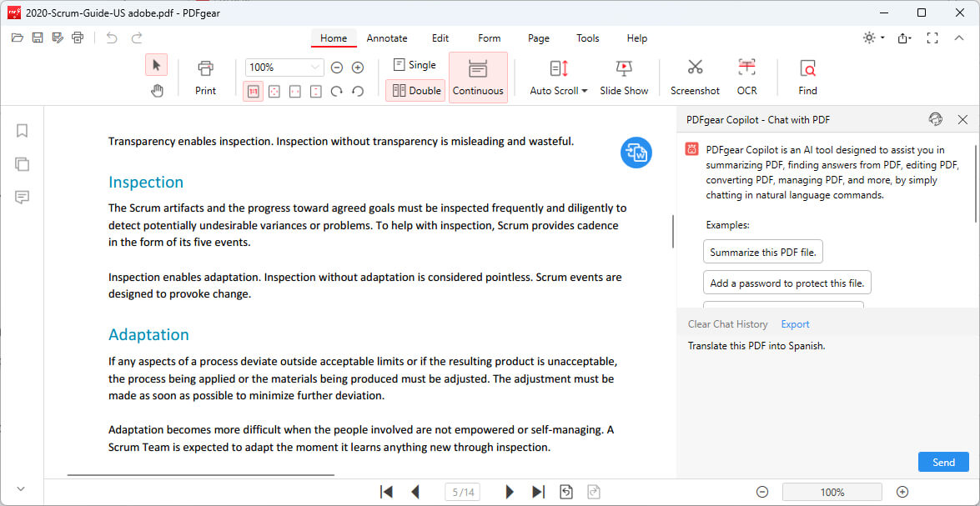Toggle Continuous scrolling mode
Screen dimensions: 980x506
click(478, 78)
